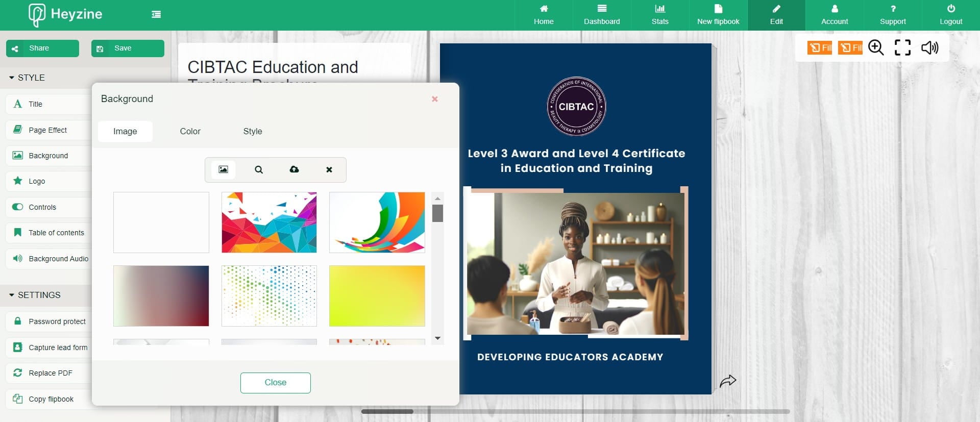Open Dashboard from top navigation
The image size is (980, 422).
coord(602,15)
